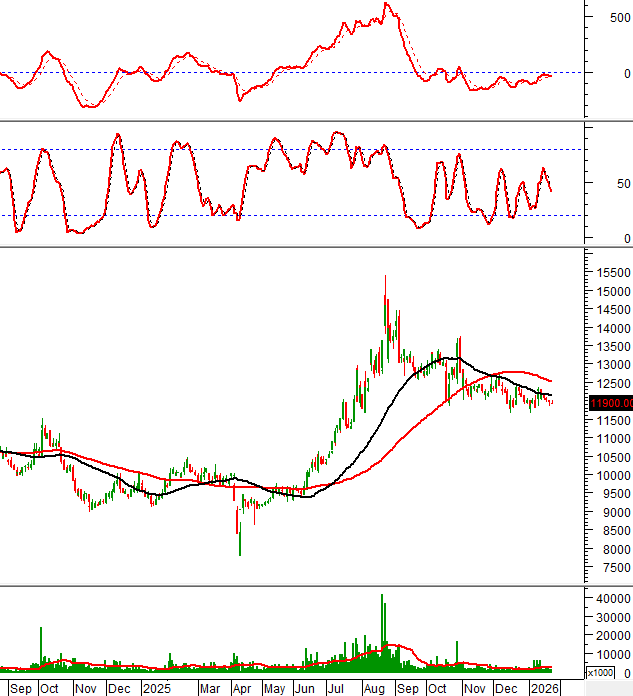Click the Mar label on the time axis
The image size is (633, 696).
click(209, 688)
